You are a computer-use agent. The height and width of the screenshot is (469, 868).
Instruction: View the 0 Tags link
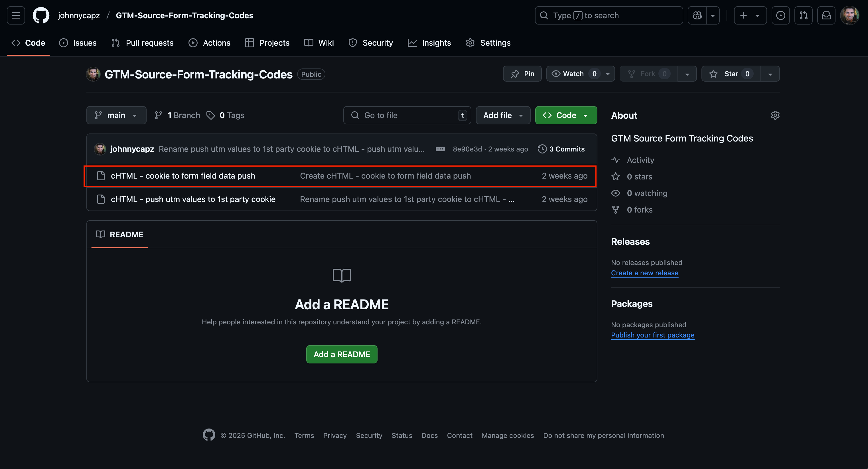click(226, 115)
